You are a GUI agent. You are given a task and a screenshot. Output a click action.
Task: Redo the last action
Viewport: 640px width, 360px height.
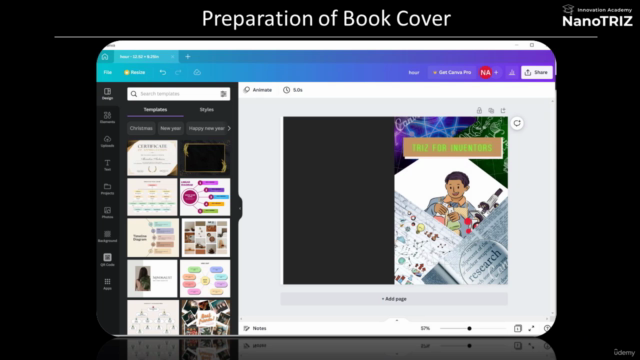(178, 72)
